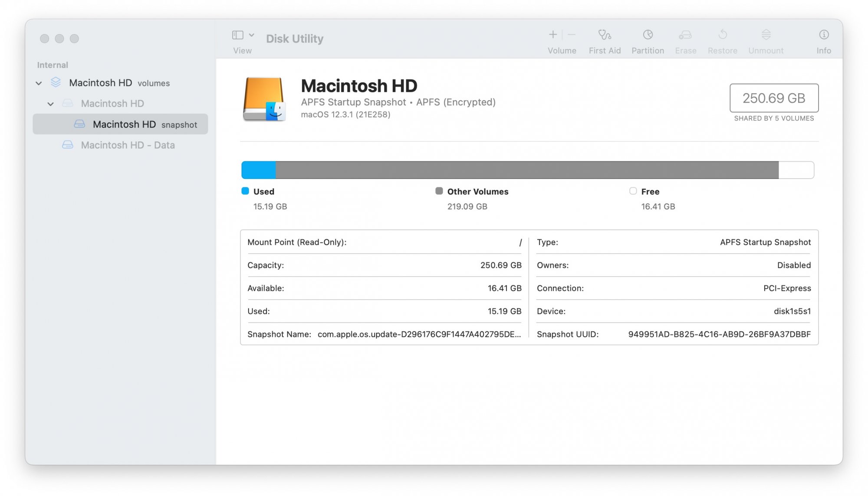Click the Unmount eject icon

coord(766,34)
